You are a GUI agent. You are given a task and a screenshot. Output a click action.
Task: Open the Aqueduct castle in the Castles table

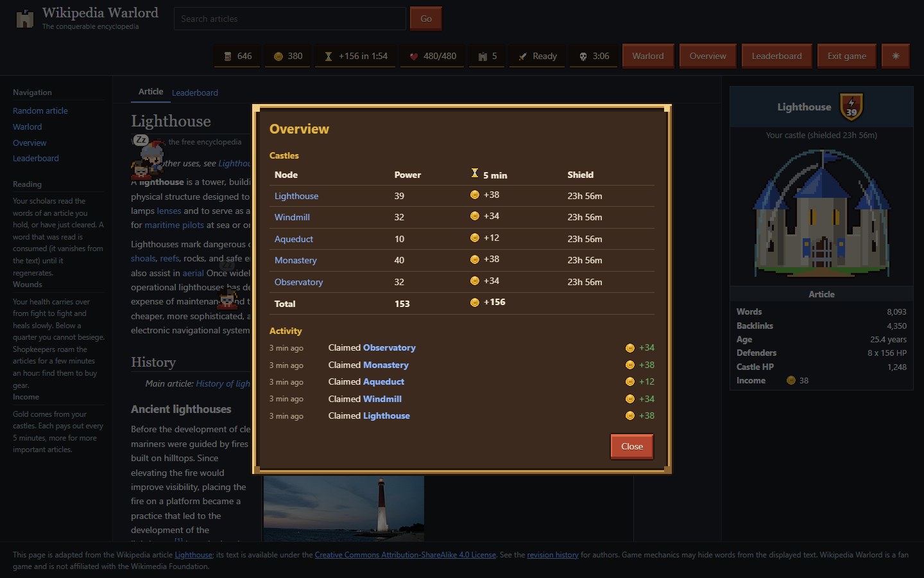(294, 239)
